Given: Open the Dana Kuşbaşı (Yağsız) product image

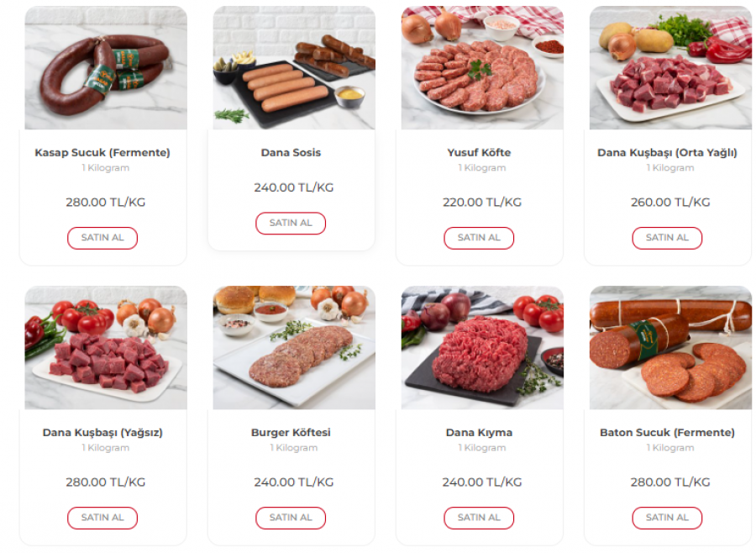Looking at the screenshot, I should [x=106, y=347].
